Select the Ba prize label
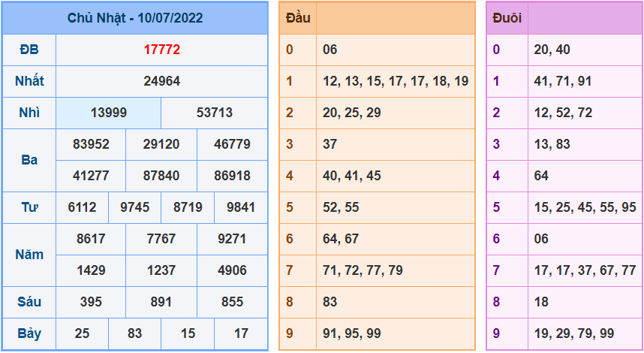This screenshot has height=353, width=644. click(x=29, y=160)
